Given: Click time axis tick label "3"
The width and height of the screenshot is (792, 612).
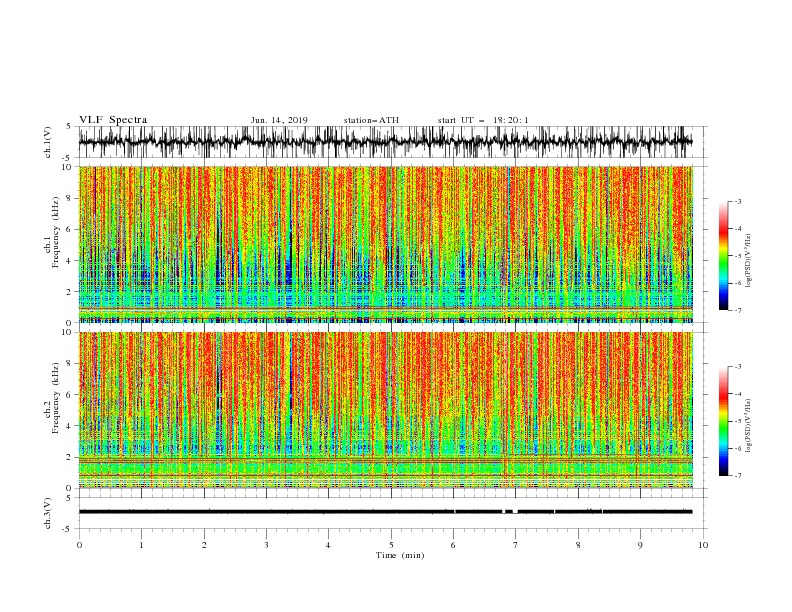Looking at the screenshot, I should point(266,545).
